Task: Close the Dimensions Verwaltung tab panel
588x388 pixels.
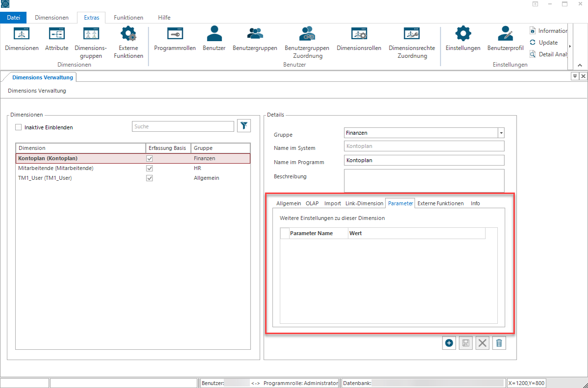Action: click(583, 76)
